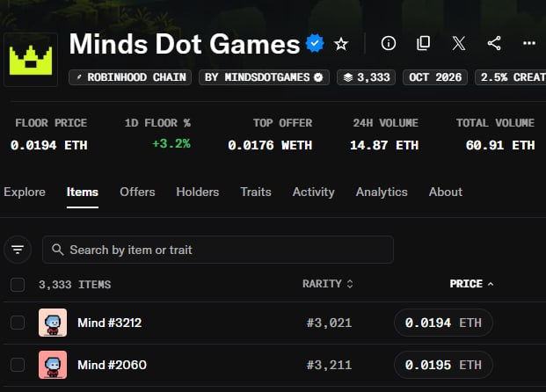
Task: Click the 0.0194 ETH price button
Action: [443, 323]
